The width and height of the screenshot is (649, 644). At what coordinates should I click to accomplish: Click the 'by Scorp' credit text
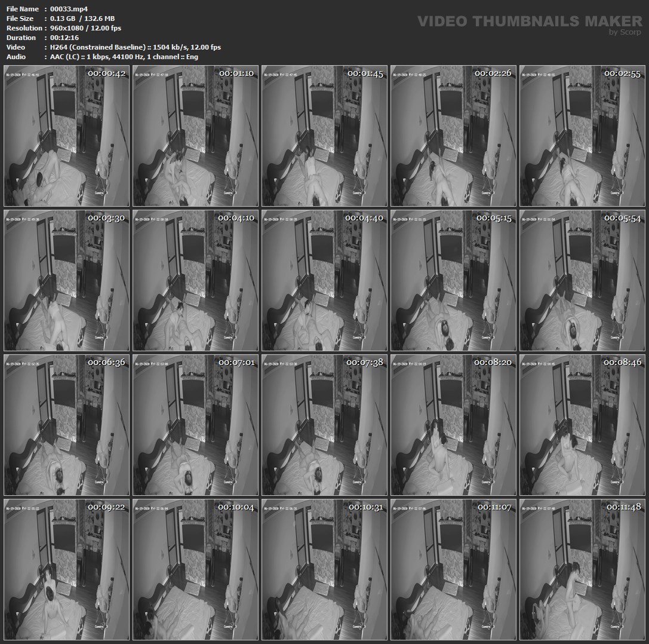(625, 32)
